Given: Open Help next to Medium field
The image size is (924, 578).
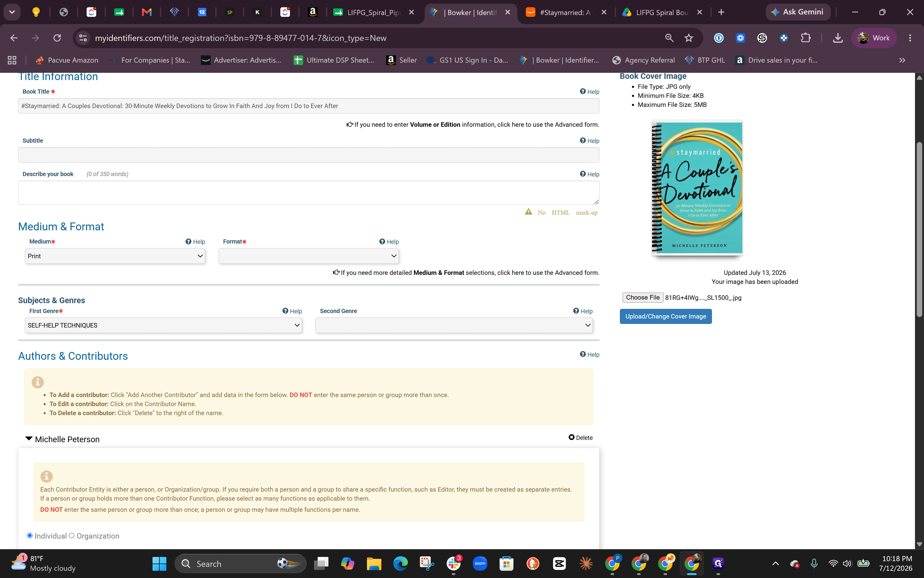Looking at the screenshot, I should point(195,242).
